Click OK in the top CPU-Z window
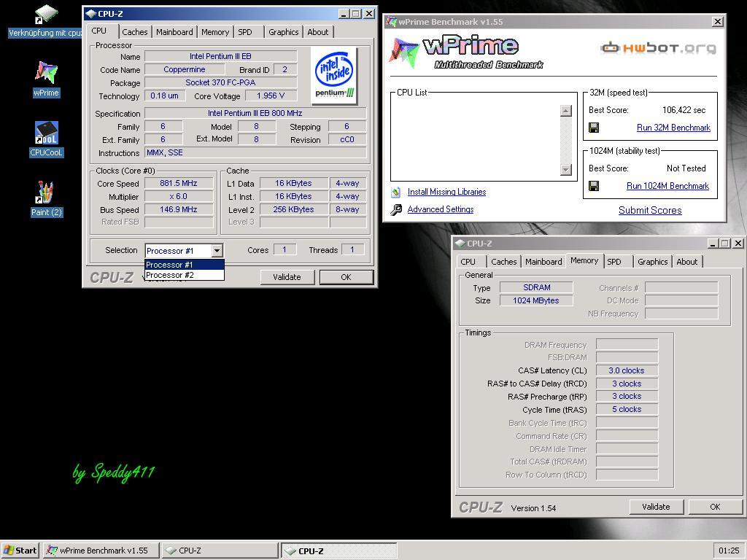 tap(347, 277)
